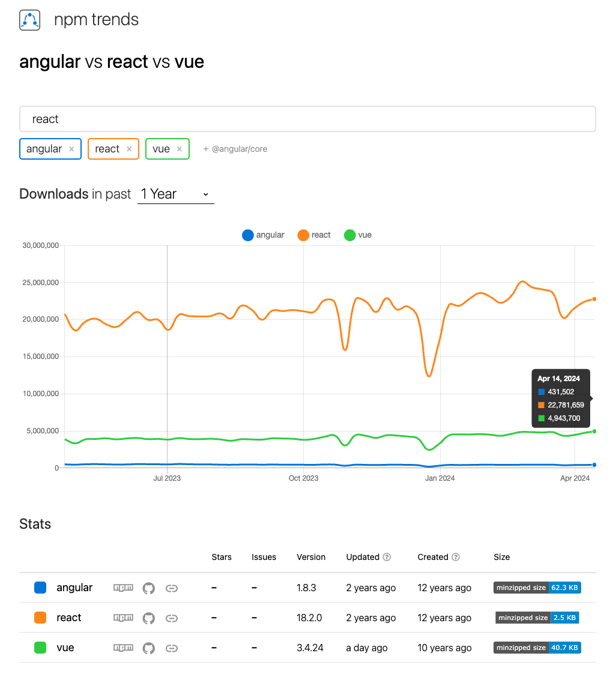
Task: Open react's GitHub repository icon
Action: 148,618
